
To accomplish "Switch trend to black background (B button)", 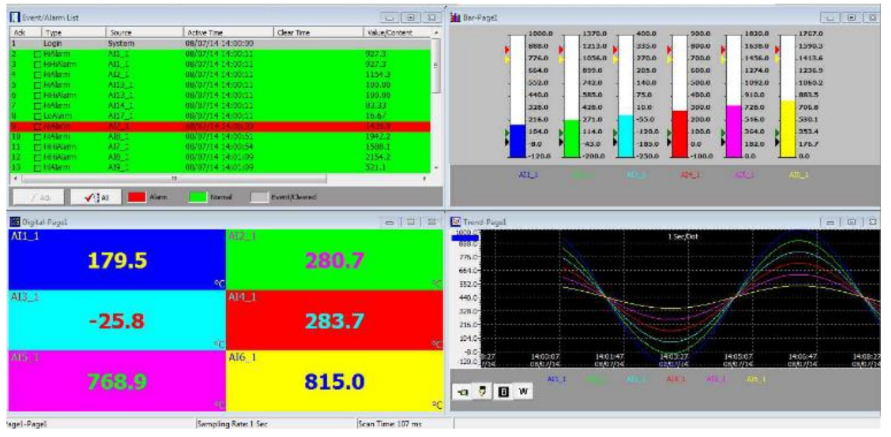I will pyautogui.click(x=503, y=392).
